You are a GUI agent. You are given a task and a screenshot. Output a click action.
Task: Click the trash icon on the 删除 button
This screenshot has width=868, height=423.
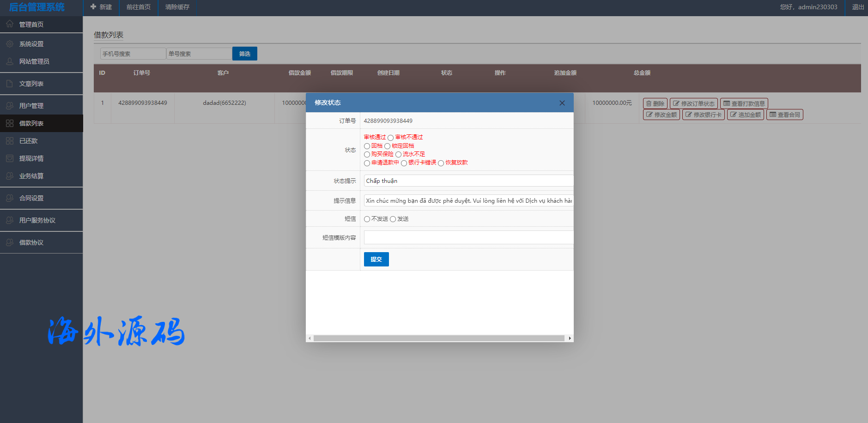[649, 103]
